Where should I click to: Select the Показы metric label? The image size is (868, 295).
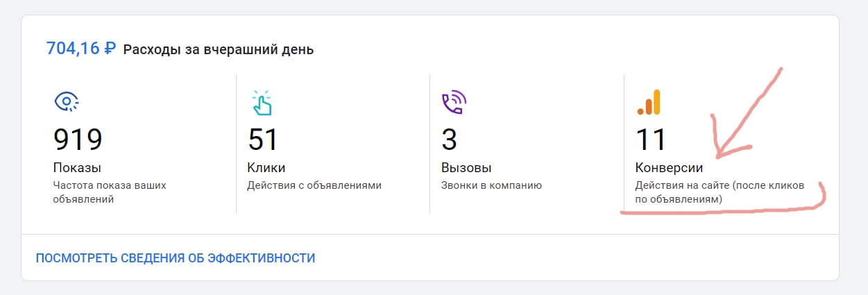77,168
